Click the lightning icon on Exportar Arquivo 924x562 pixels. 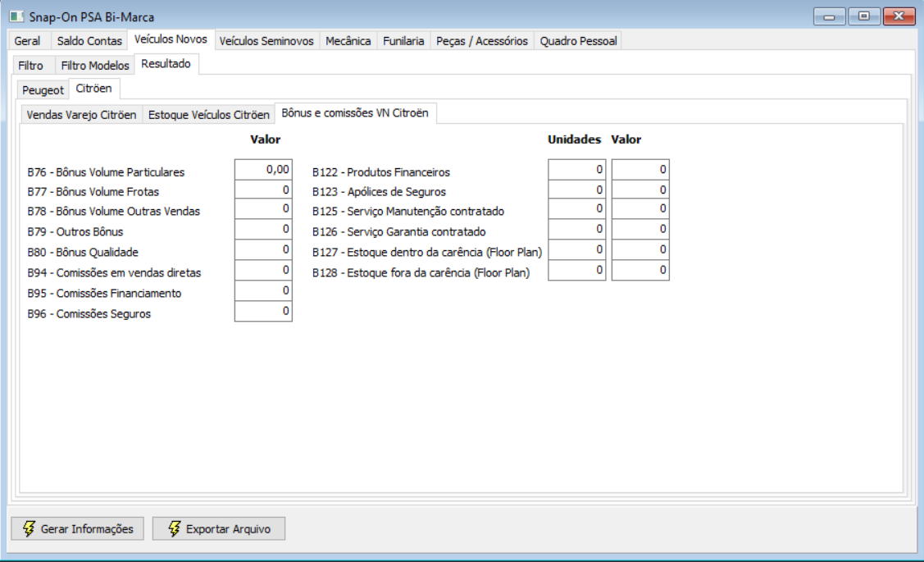(x=174, y=528)
